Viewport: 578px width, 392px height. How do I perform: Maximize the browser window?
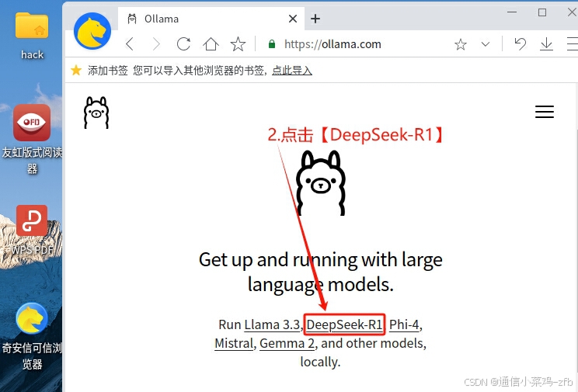point(542,12)
